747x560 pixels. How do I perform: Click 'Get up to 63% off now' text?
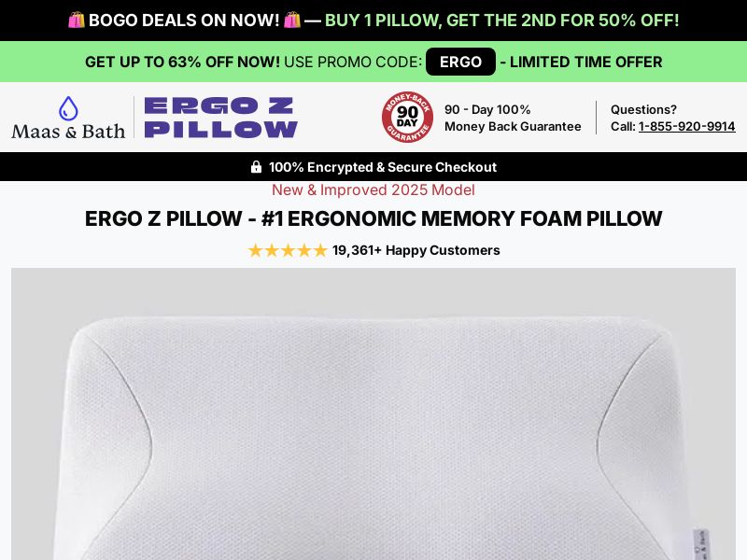(x=182, y=62)
